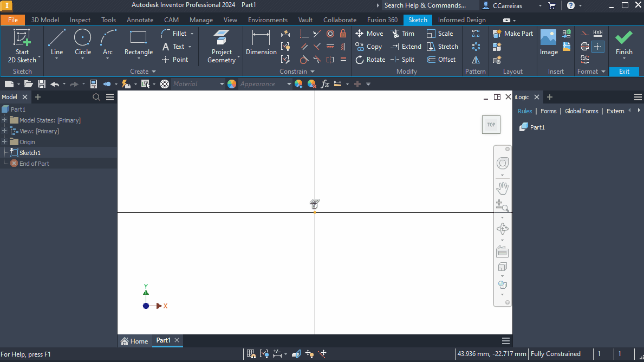Select the Mirror pattern tool
The width and height of the screenshot is (644, 362).
tap(476, 60)
